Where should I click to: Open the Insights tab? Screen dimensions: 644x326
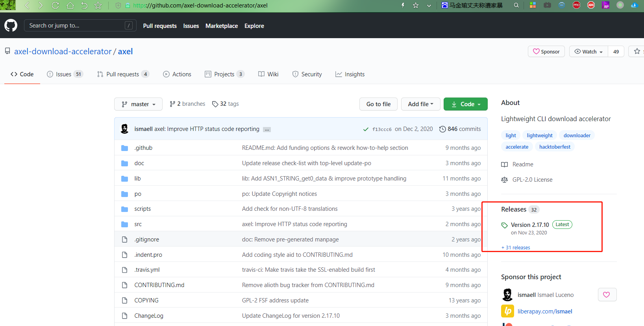coord(350,74)
